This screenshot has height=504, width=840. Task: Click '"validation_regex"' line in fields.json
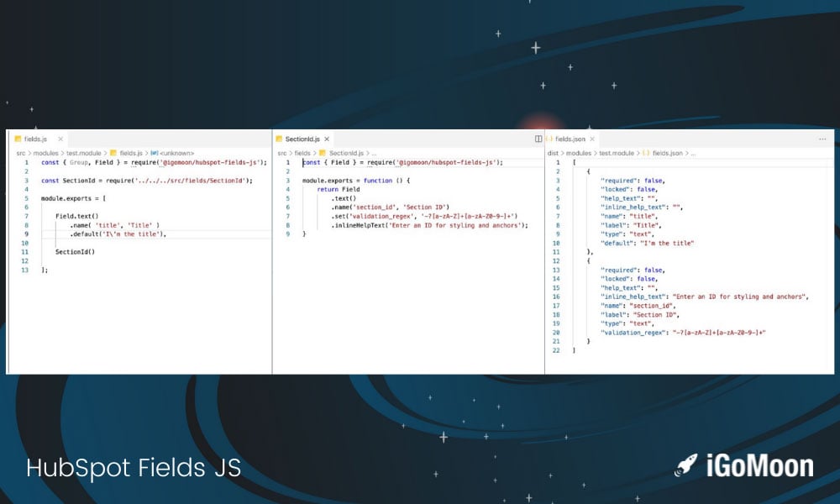[683, 333]
